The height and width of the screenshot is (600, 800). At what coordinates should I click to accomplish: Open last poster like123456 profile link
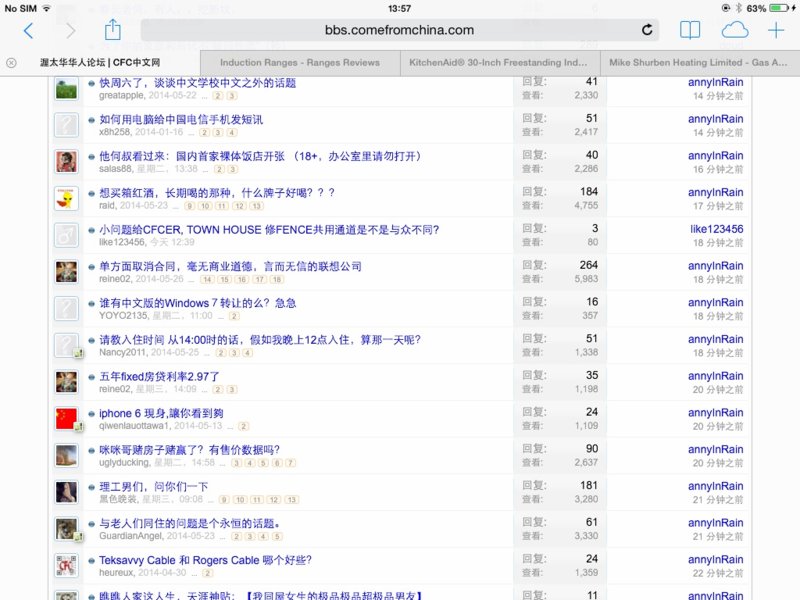[716, 229]
